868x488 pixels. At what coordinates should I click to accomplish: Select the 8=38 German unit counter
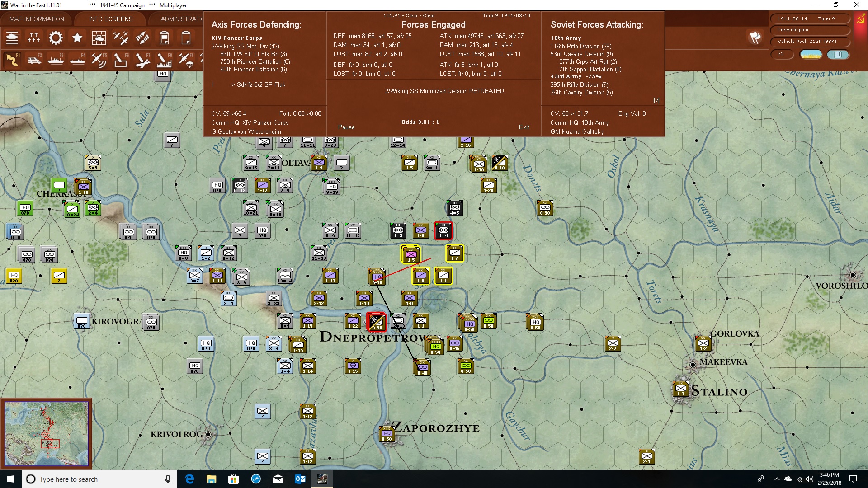tap(274, 298)
